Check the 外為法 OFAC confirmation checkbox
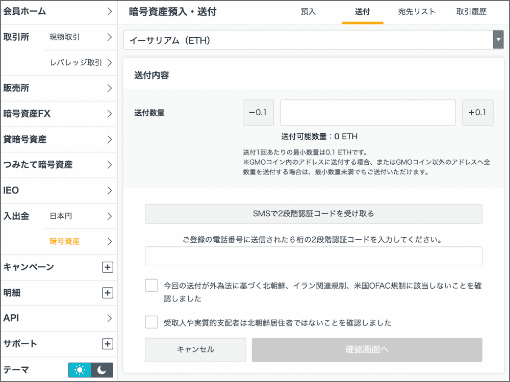This screenshot has width=510, height=382. point(151,286)
